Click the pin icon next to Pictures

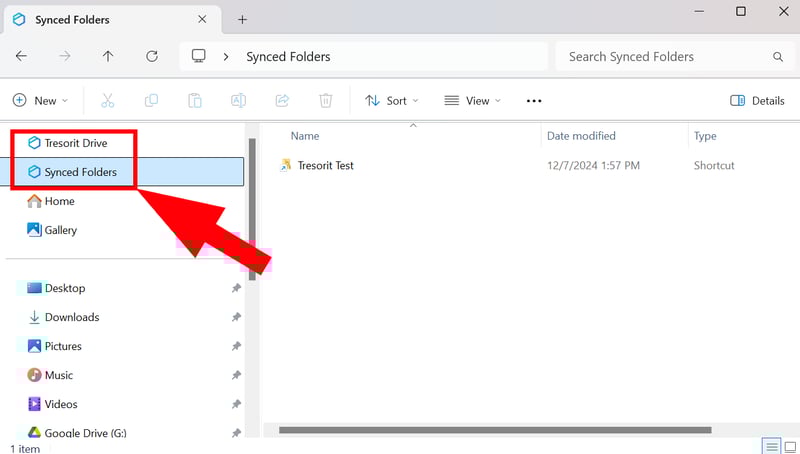coord(236,346)
